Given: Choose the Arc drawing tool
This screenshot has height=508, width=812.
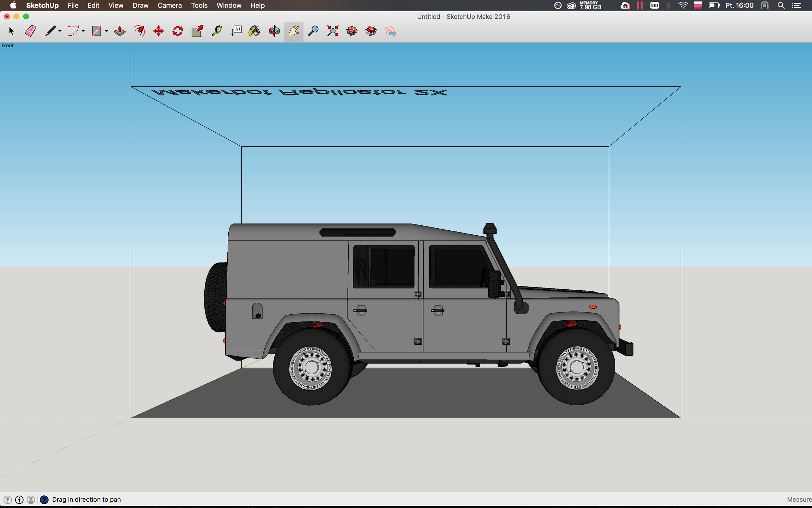Looking at the screenshot, I should tap(73, 31).
